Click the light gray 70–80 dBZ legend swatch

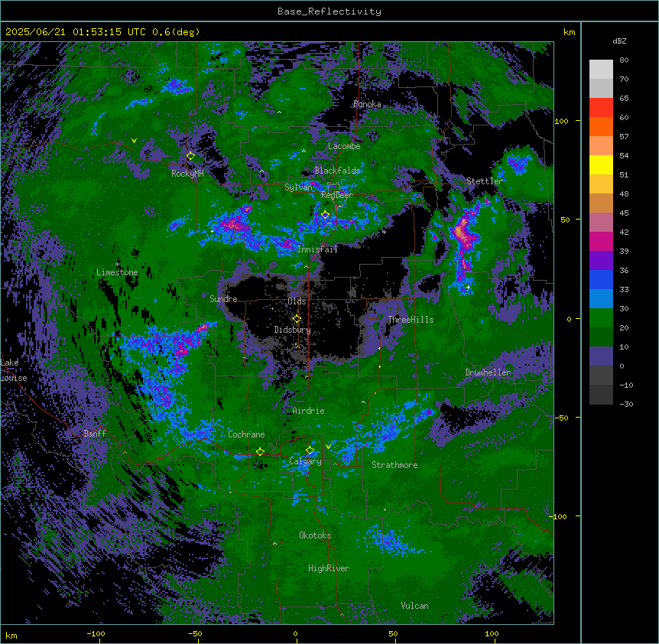click(601, 70)
